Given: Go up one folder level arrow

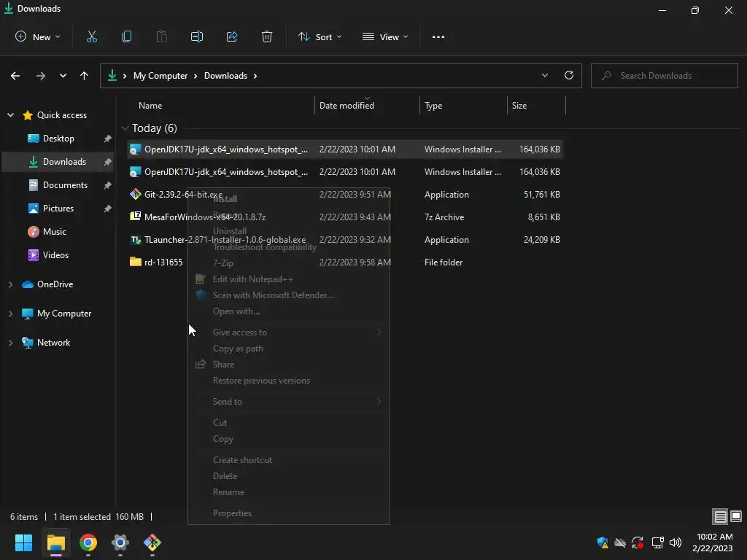Looking at the screenshot, I should pos(85,76).
